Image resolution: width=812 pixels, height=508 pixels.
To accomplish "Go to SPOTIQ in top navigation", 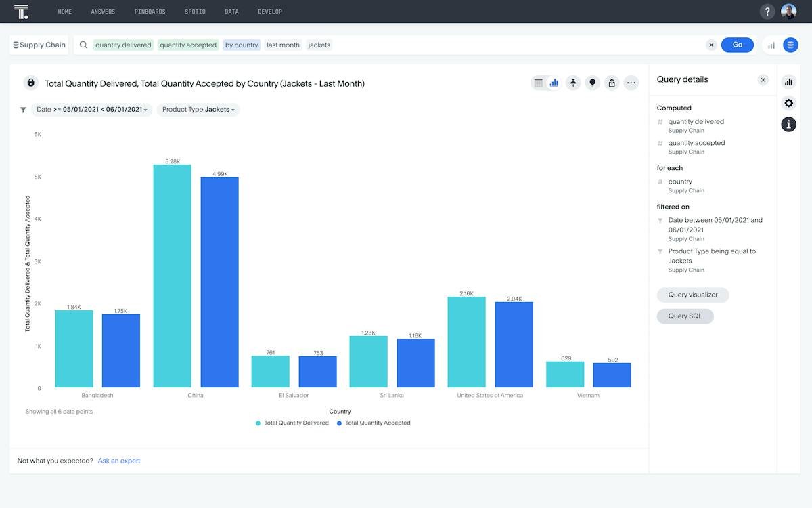I will [196, 12].
